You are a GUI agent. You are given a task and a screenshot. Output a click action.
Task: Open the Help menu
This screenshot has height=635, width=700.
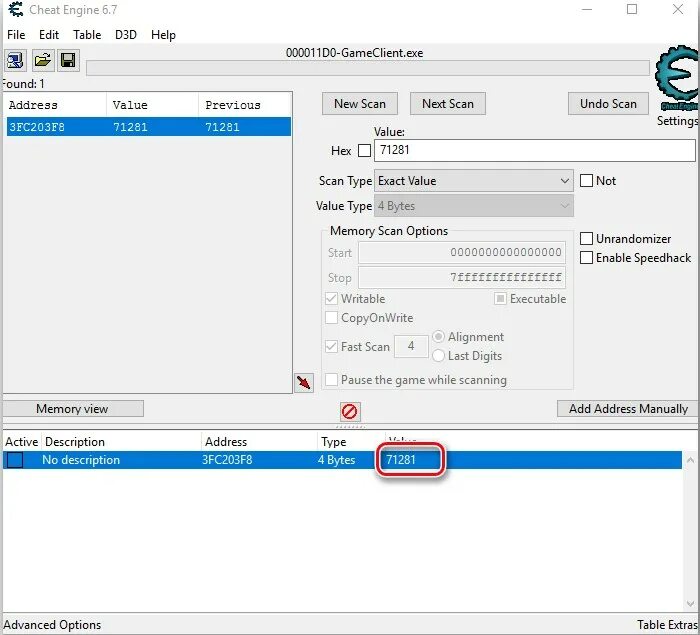(163, 35)
